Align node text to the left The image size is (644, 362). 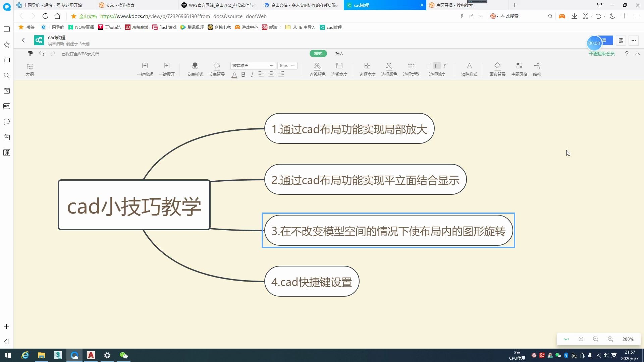click(x=261, y=74)
